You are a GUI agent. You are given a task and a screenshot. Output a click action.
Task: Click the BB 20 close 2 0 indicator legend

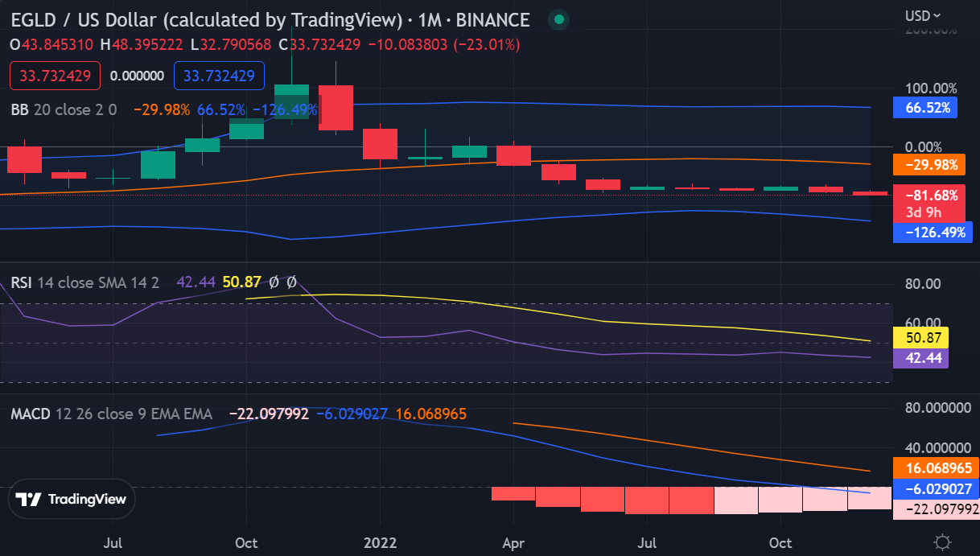pos(64,109)
